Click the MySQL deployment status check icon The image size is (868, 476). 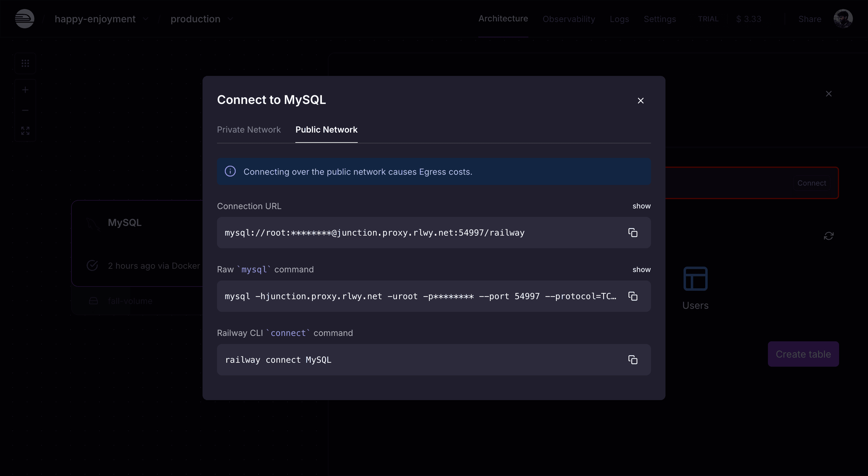(92, 265)
